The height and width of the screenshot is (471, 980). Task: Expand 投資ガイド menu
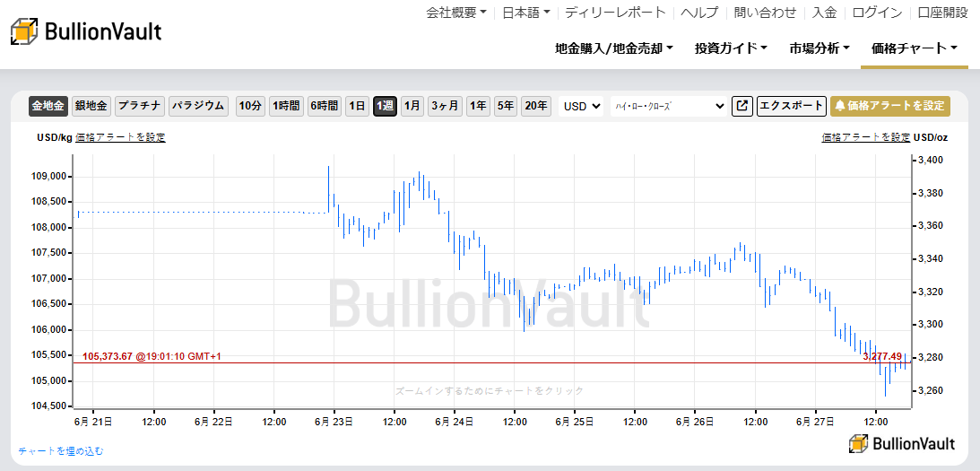click(732, 48)
